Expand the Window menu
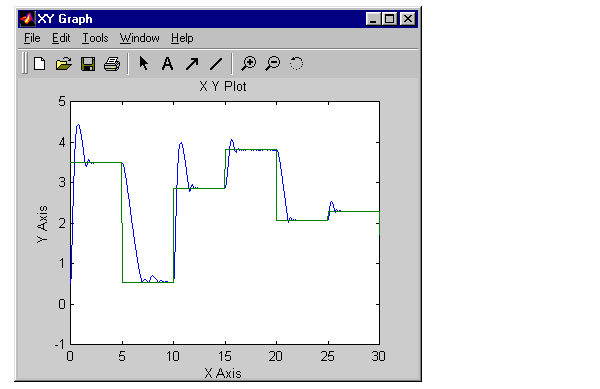Screen dimensions: 600x389 tap(140, 38)
